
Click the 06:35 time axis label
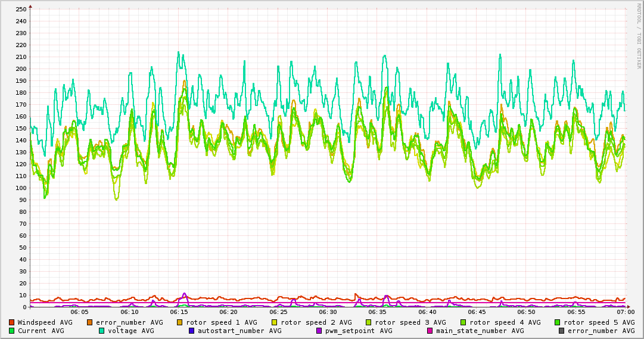coord(377,312)
